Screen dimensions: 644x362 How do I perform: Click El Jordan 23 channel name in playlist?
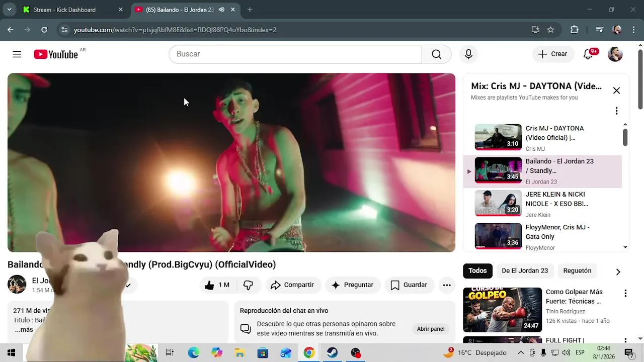click(x=541, y=182)
